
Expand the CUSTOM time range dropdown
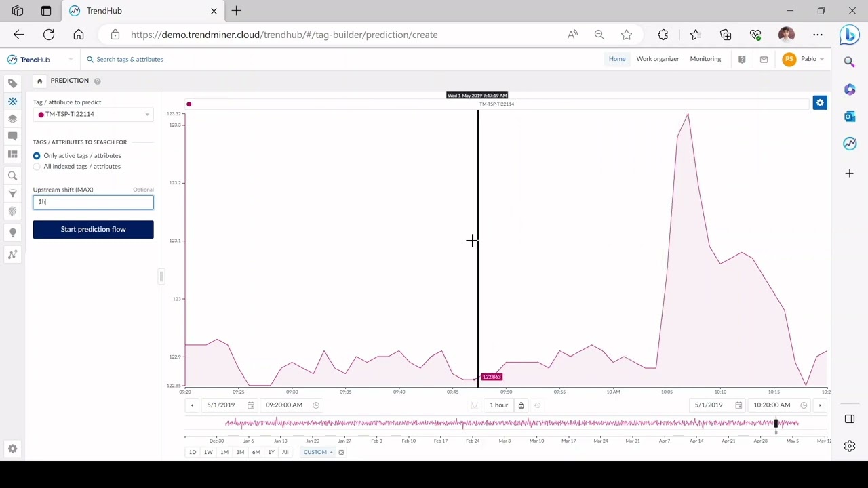(317, 452)
